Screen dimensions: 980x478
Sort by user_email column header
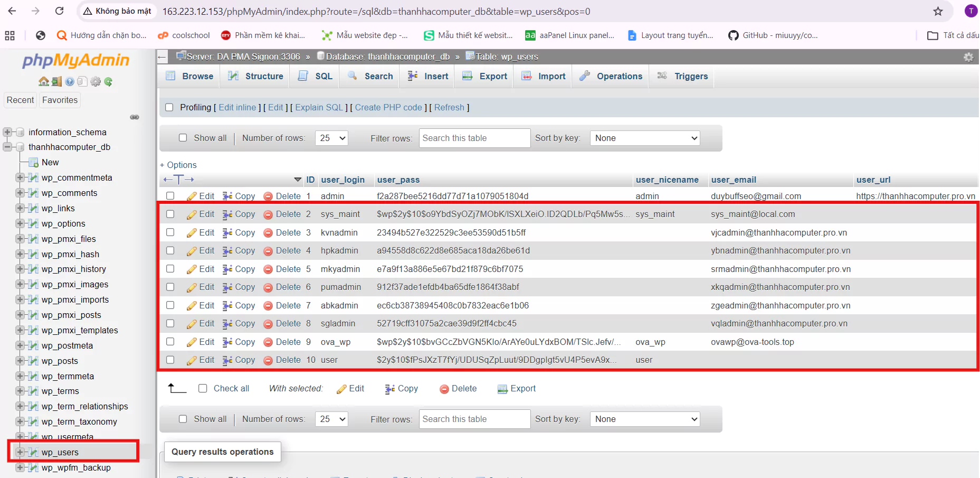pyautogui.click(x=734, y=180)
